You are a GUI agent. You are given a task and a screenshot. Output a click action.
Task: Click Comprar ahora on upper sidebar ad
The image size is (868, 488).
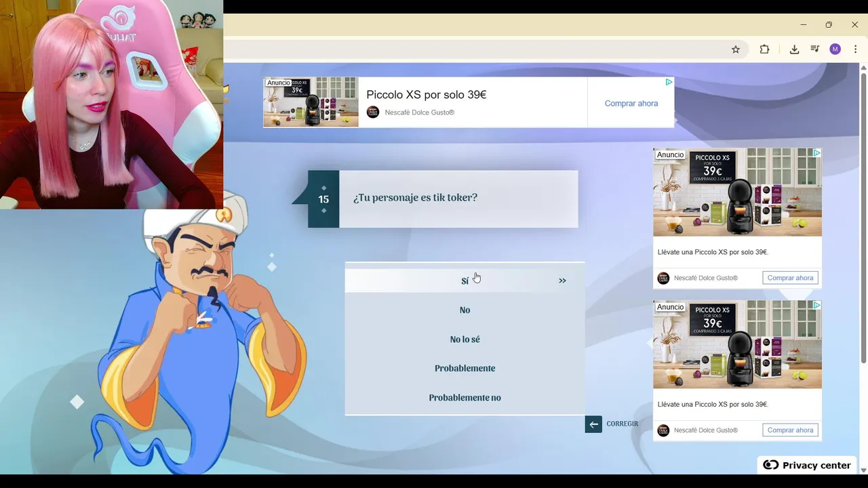(790, 278)
